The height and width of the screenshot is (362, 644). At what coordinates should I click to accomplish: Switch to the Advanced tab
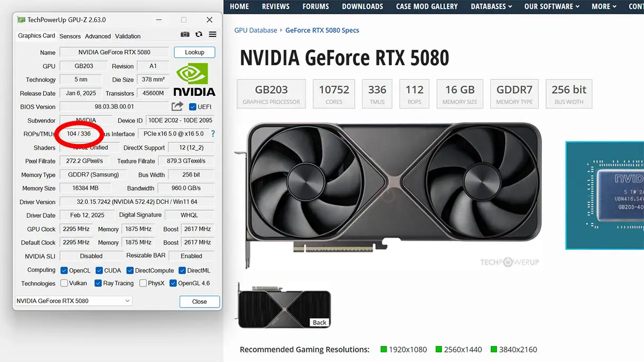(98, 36)
